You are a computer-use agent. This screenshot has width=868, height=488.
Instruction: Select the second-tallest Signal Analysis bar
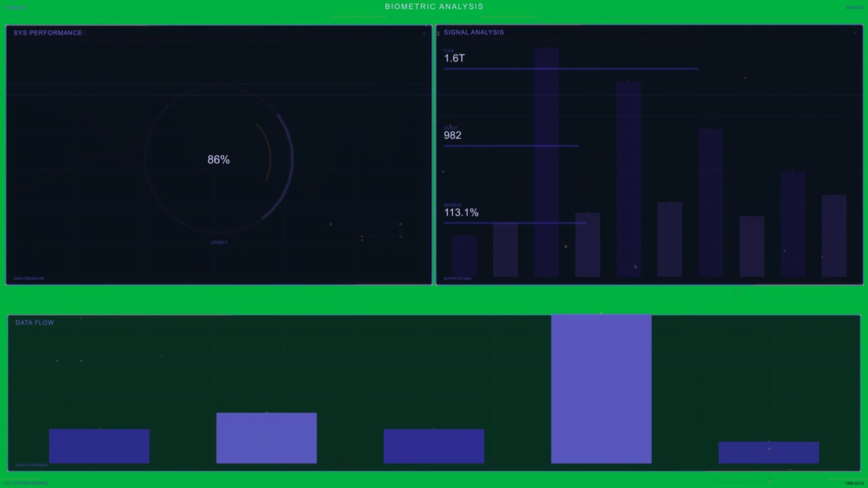coord(629,180)
